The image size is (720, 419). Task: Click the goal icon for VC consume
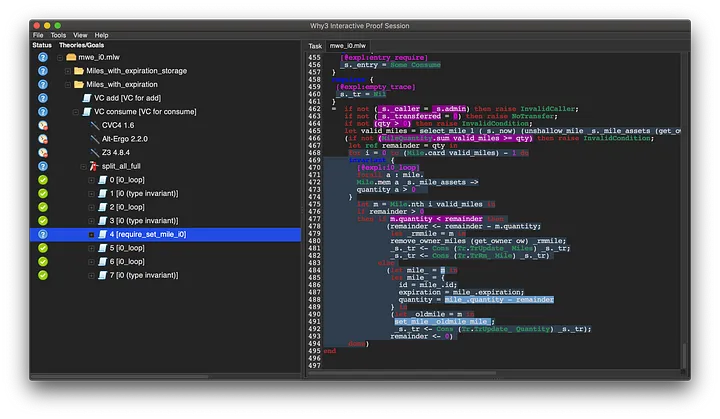[87, 112]
